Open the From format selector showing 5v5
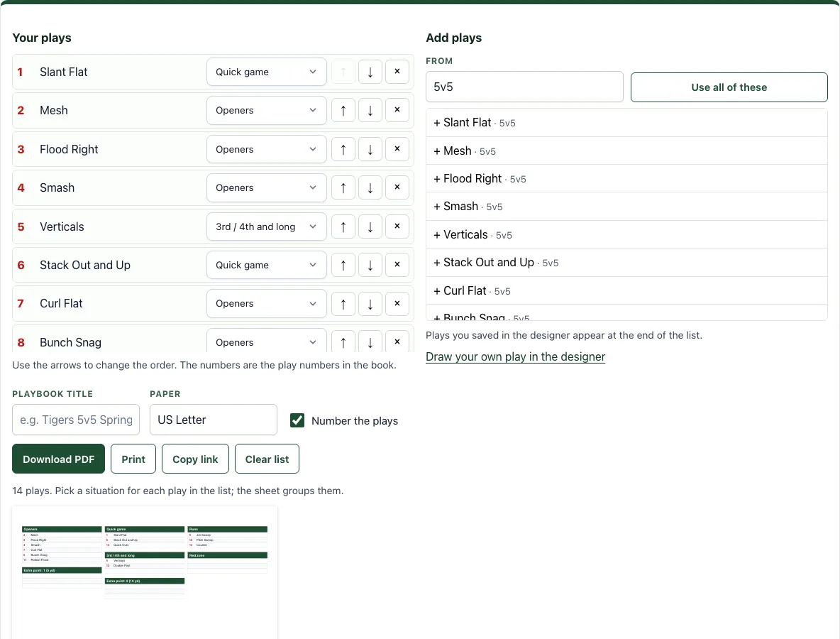This screenshot has height=639, width=840. point(524,87)
